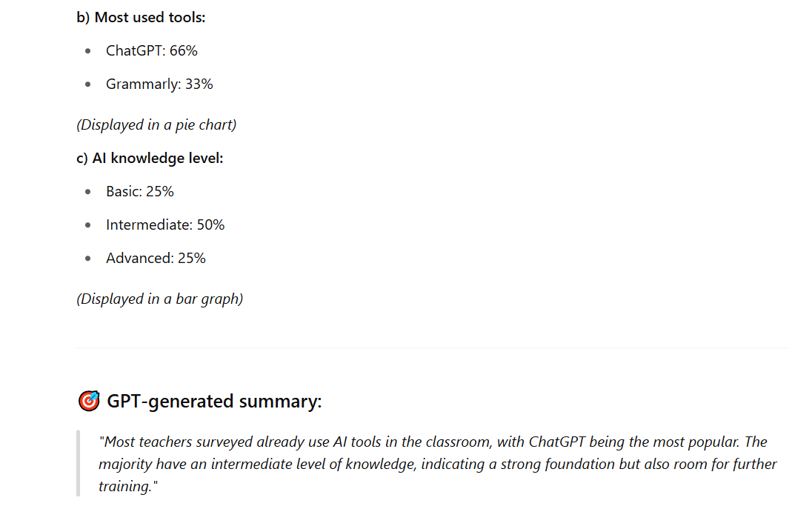Click the gray blockquote bar beside the summary

tap(79, 463)
